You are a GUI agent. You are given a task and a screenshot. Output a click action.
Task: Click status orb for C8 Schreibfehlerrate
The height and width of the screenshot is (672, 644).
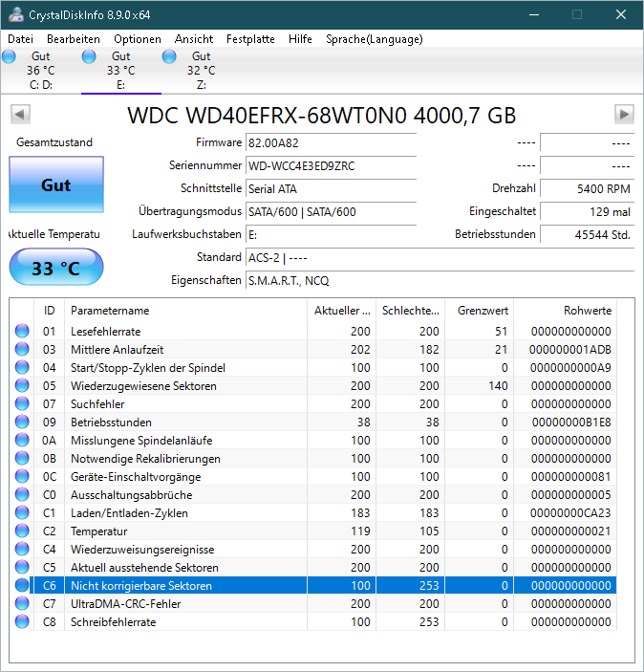pos(22,622)
